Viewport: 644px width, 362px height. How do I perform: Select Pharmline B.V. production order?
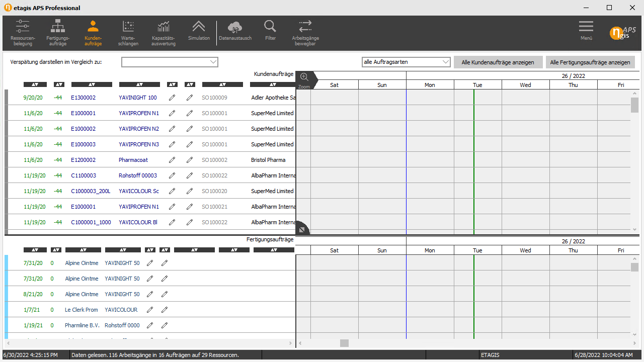point(83,325)
